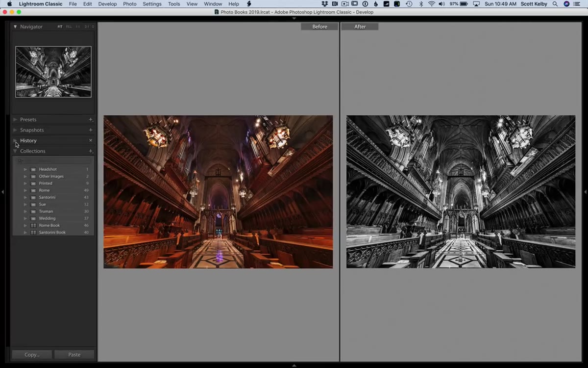The height and width of the screenshot is (368, 588).
Task: Click the Paste button
Action: [x=74, y=355]
